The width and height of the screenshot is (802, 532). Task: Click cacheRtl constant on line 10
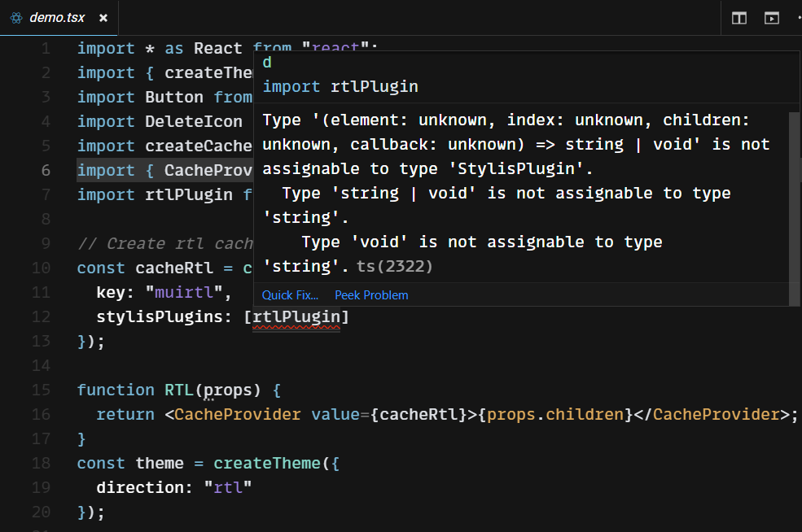(174, 268)
